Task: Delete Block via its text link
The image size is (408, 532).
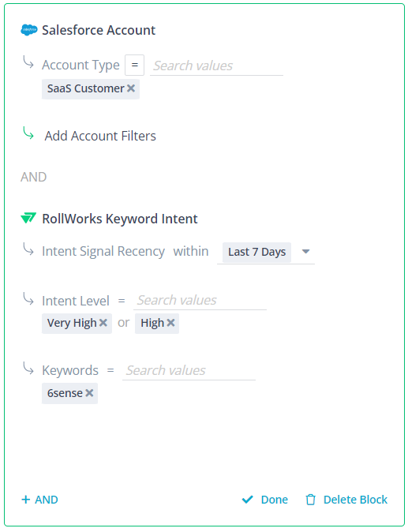Action: coord(355,500)
